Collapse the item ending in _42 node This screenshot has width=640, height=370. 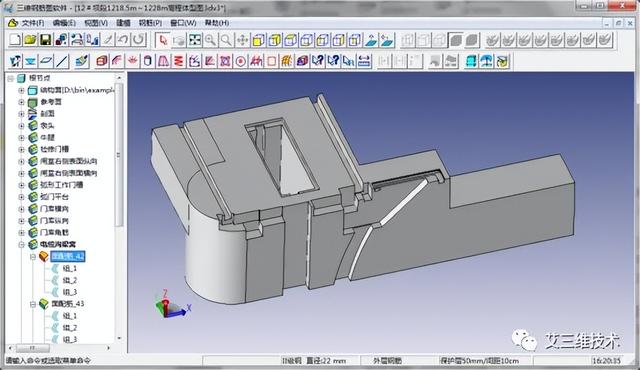click(33, 257)
